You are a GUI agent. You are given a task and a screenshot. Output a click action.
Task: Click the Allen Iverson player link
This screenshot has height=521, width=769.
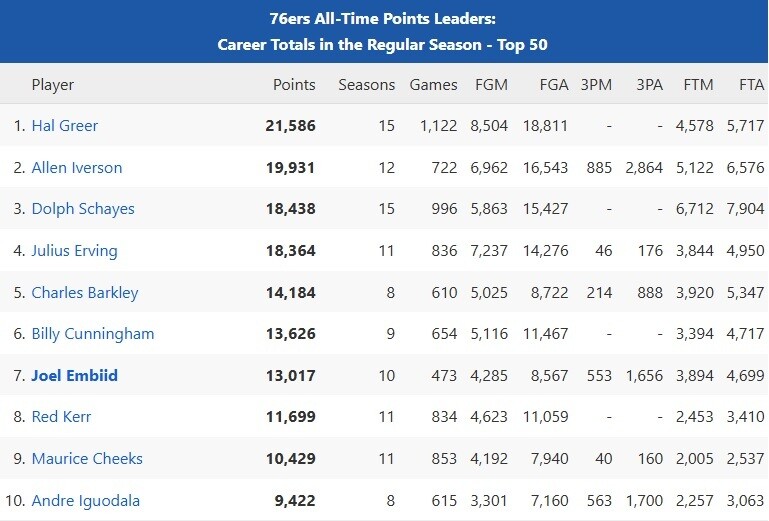click(x=77, y=168)
